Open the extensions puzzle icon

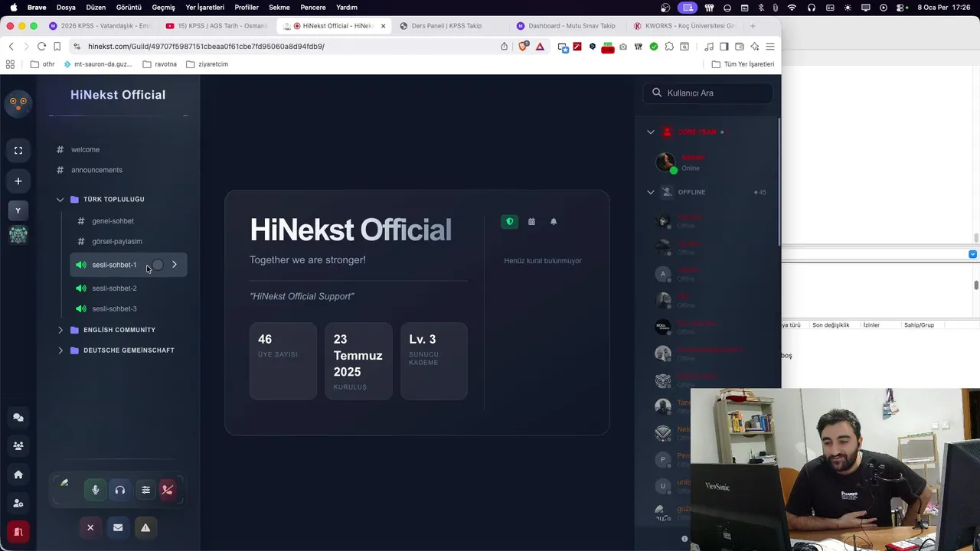click(669, 47)
